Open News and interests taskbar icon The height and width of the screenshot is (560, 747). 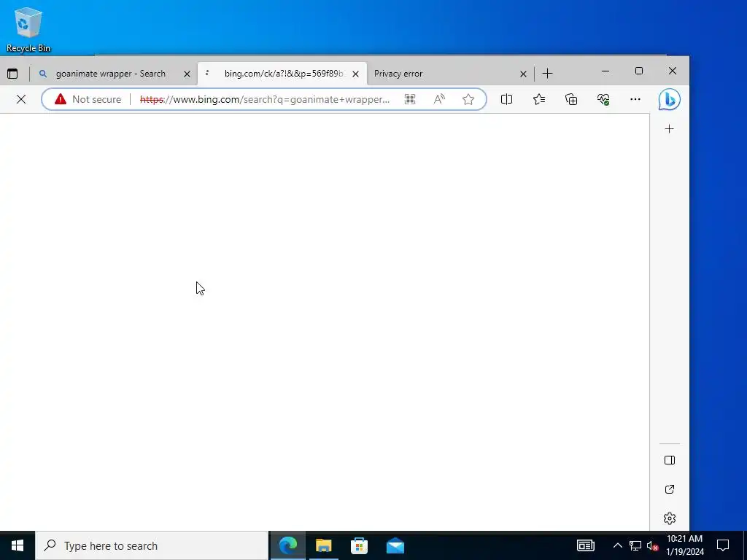coord(586,545)
